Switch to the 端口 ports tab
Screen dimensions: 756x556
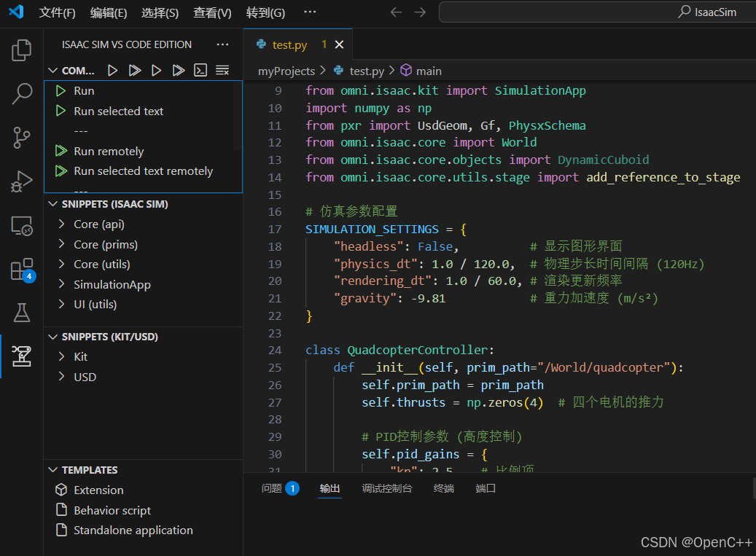click(x=486, y=488)
